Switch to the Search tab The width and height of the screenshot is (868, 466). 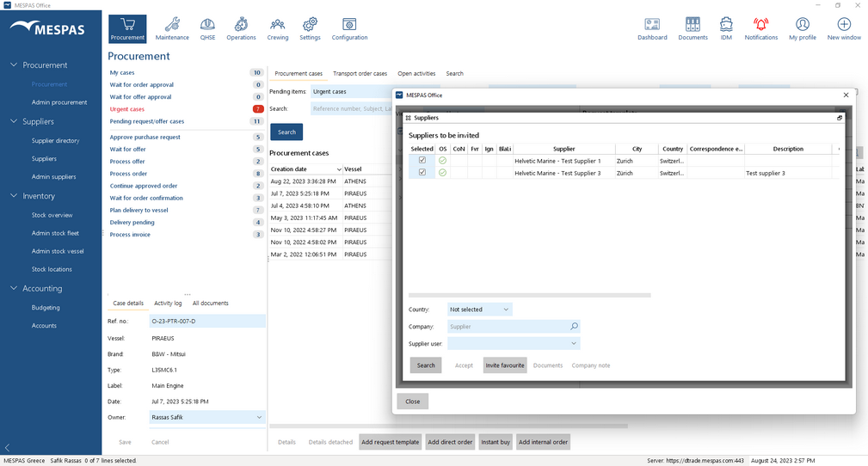click(454, 74)
